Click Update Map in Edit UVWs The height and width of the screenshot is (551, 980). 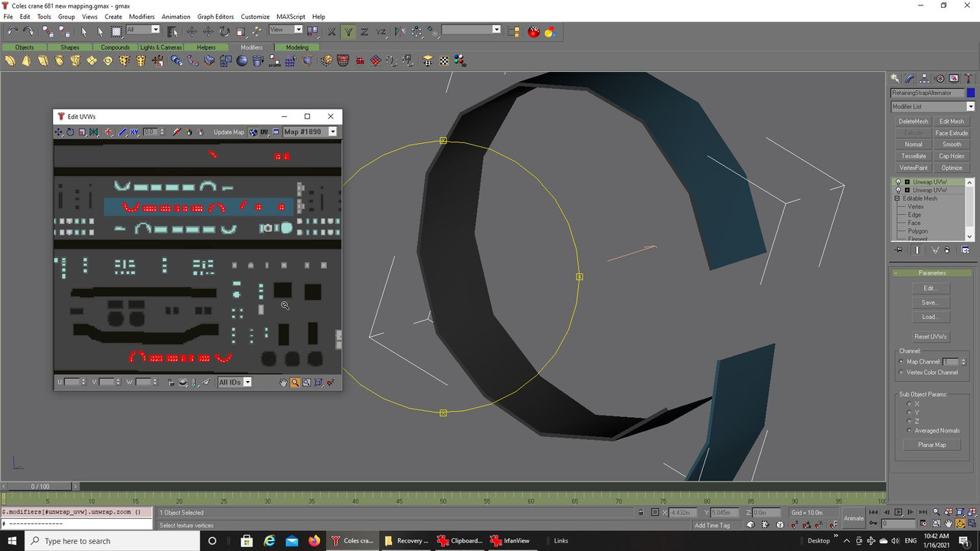click(x=229, y=132)
